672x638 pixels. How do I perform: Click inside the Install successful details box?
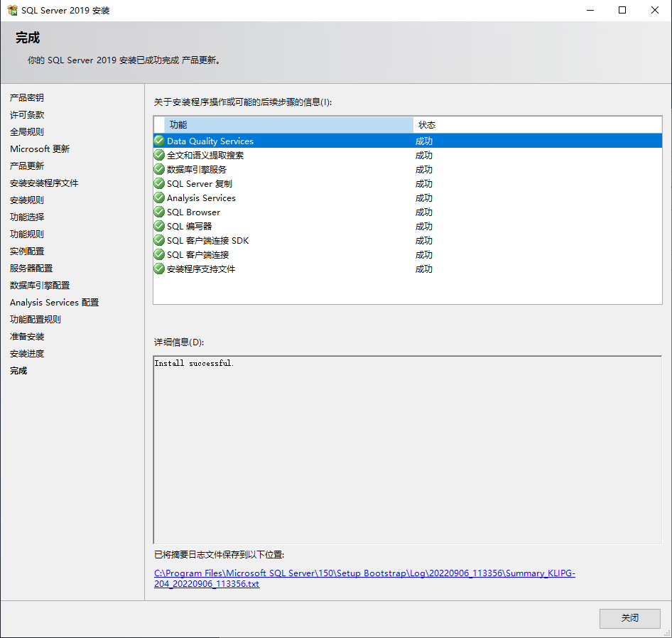[408, 450]
